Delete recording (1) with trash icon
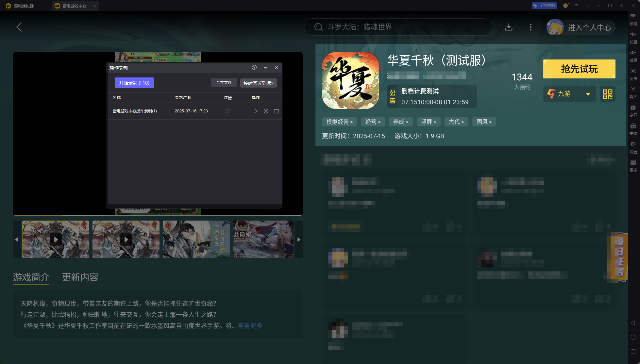The image size is (640, 364). pos(277,111)
